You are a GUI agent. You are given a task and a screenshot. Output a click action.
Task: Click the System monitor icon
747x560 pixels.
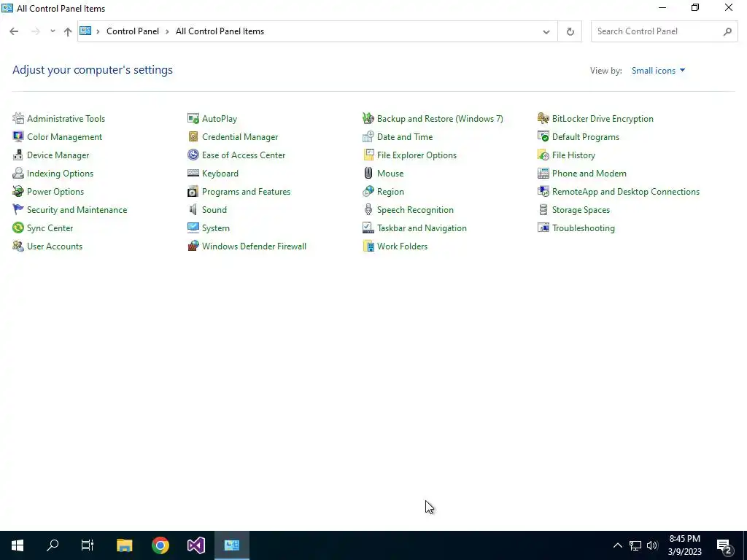point(193,227)
